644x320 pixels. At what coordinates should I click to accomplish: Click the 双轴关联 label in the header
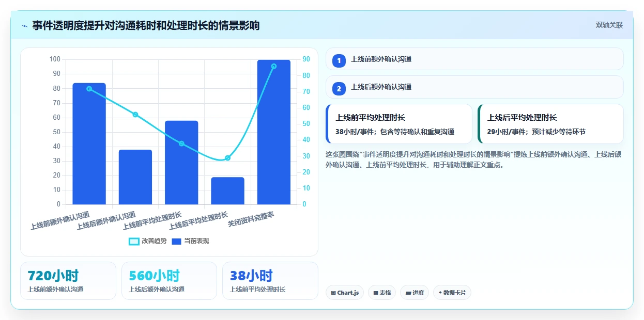point(609,25)
